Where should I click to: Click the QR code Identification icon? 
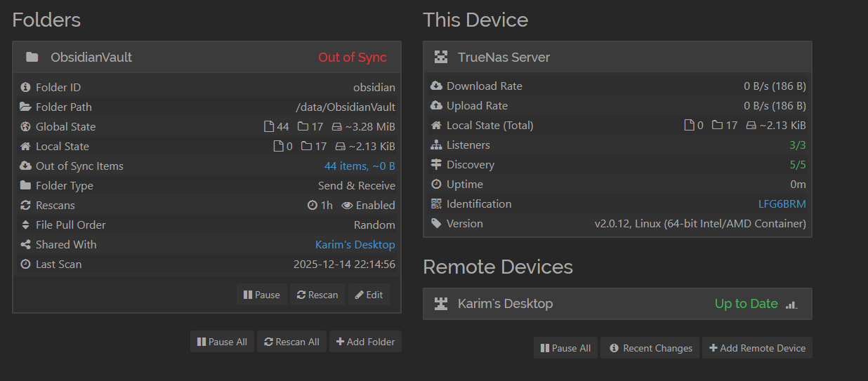point(436,204)
